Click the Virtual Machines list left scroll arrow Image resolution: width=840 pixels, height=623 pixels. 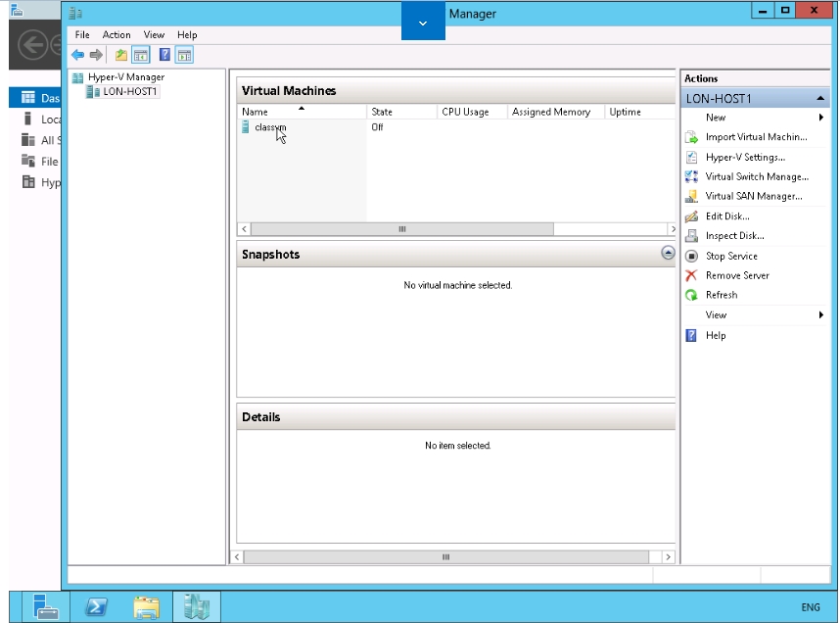[245, 229]
